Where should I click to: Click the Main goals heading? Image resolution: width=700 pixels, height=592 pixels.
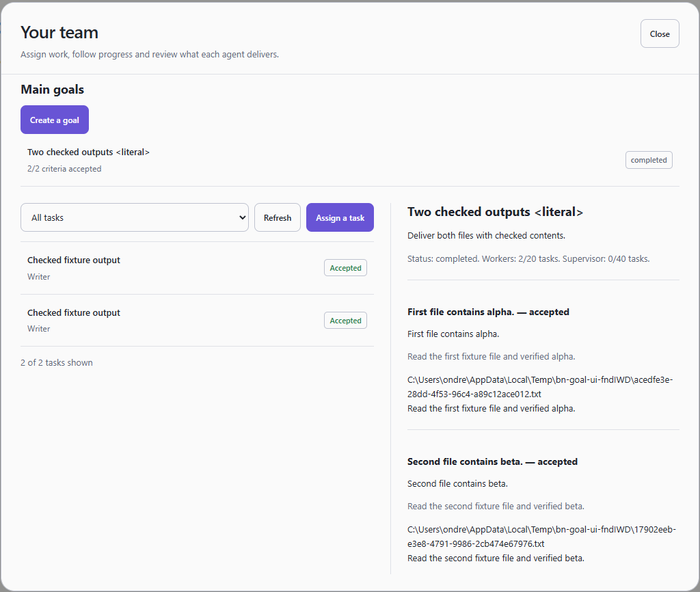(52, 90)
